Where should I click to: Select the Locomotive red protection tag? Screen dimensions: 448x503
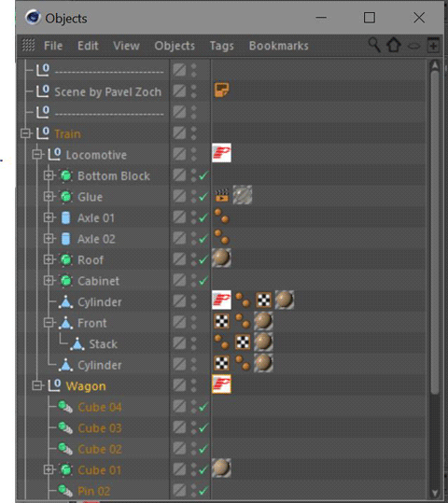221,153
